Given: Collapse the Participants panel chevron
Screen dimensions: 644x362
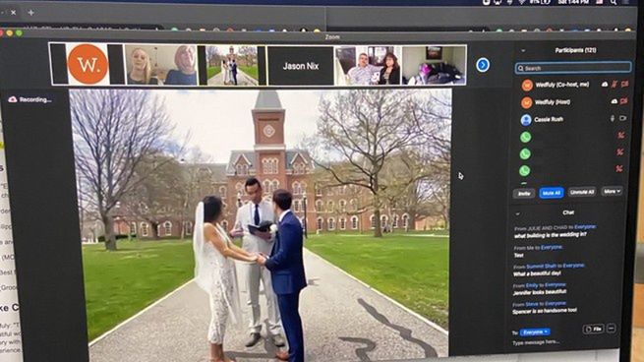Looking at the screenshot, I should (523, 50).
